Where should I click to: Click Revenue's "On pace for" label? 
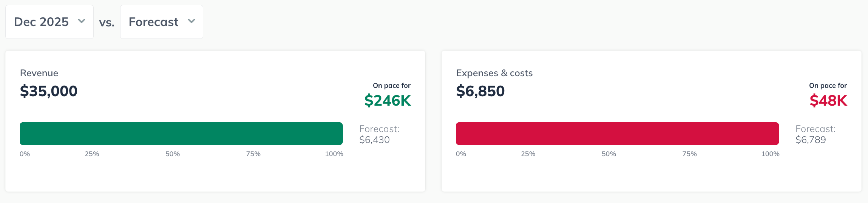391,86
